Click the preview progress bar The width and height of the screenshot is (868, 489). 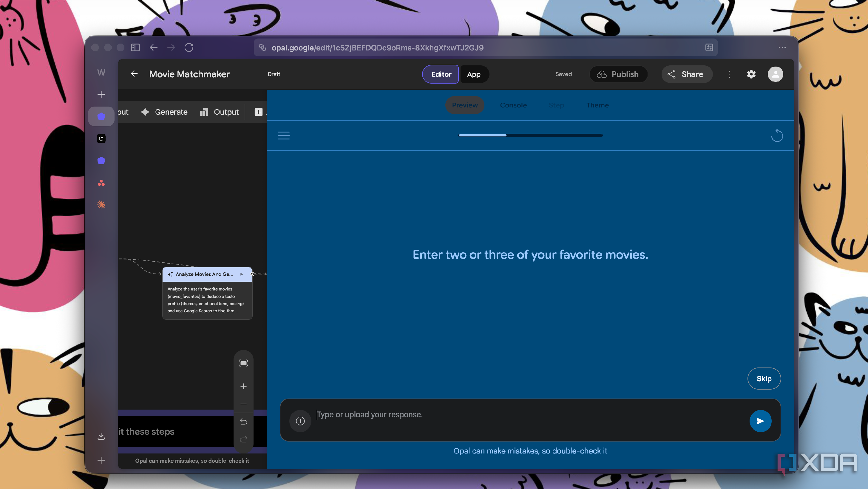(x=530, y=136)
